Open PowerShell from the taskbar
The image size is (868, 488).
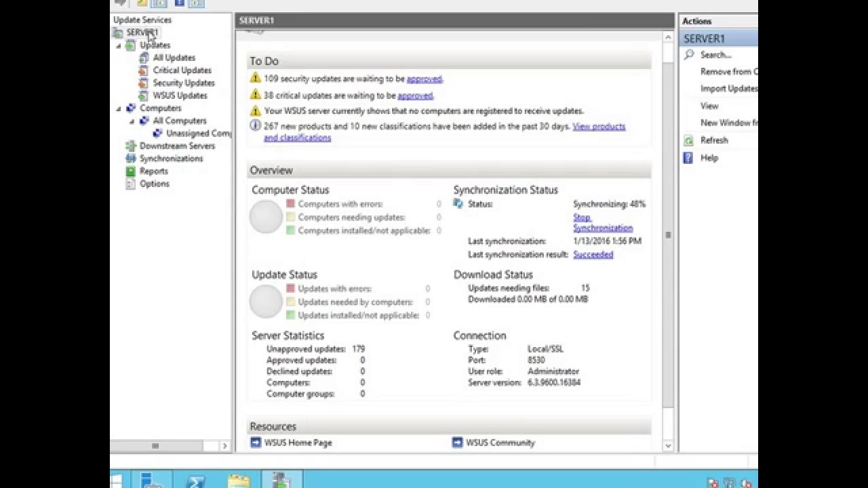click(x=196, y=481)
